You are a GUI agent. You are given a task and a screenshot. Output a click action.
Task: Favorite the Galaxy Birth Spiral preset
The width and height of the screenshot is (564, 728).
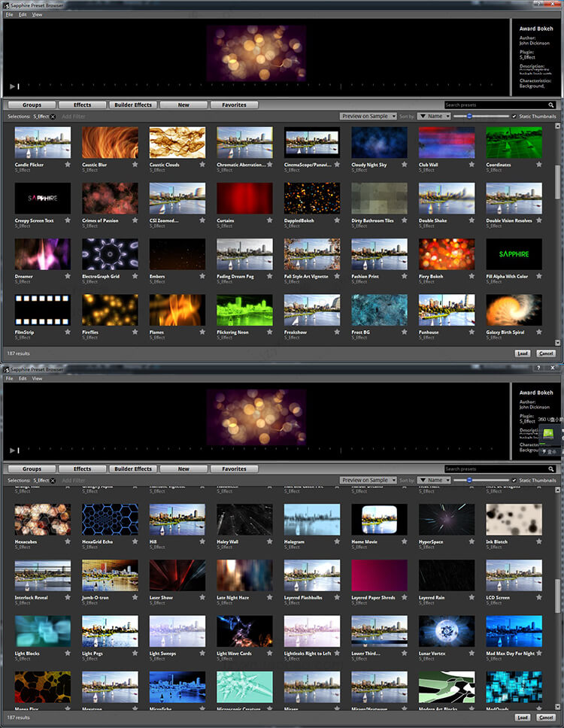point(539,332)
